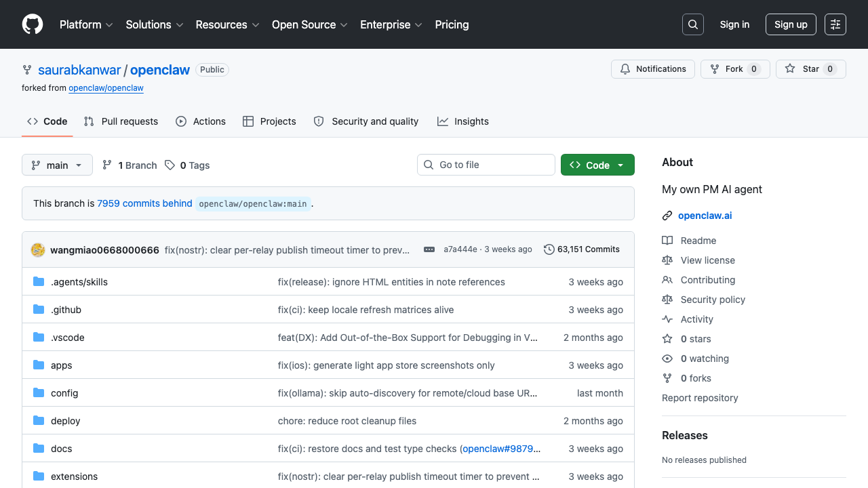View the 0 forks link
The height and width of the screenshot is (488, 868).
696,378
